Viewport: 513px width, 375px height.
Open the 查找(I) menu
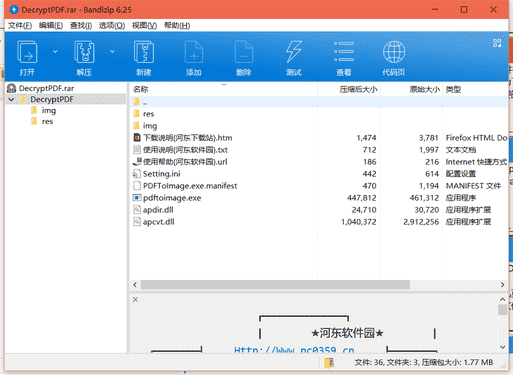point(81,26)
